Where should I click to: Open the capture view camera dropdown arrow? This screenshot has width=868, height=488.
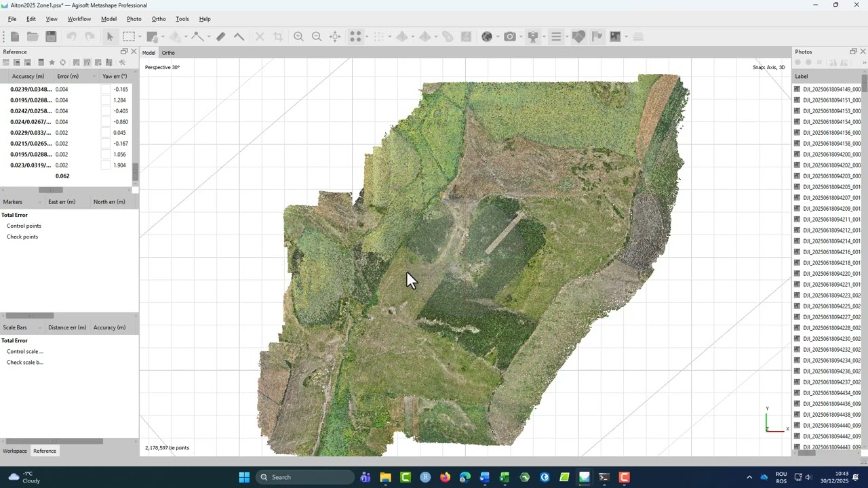521,37
